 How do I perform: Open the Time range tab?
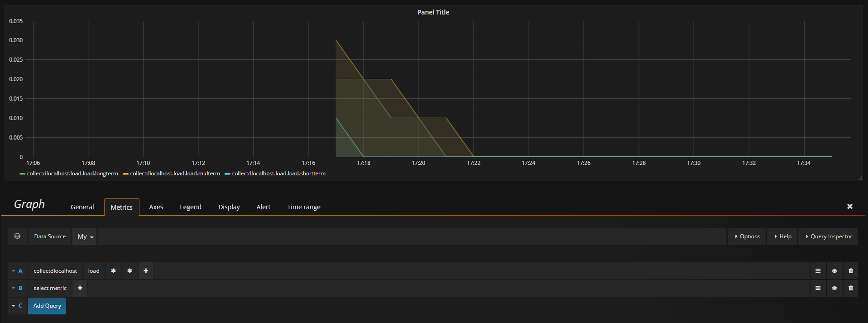[x=304, y=207]
